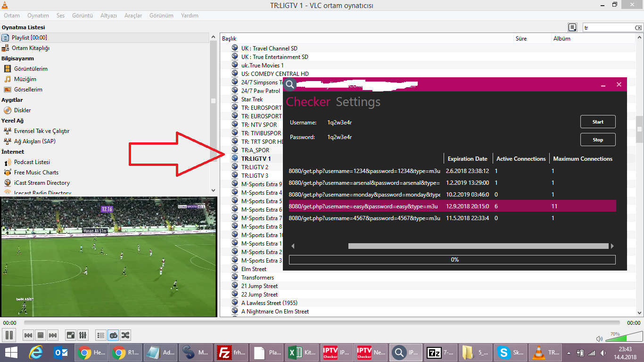
Task: Open the Görünüm menu
Action: 161,16
